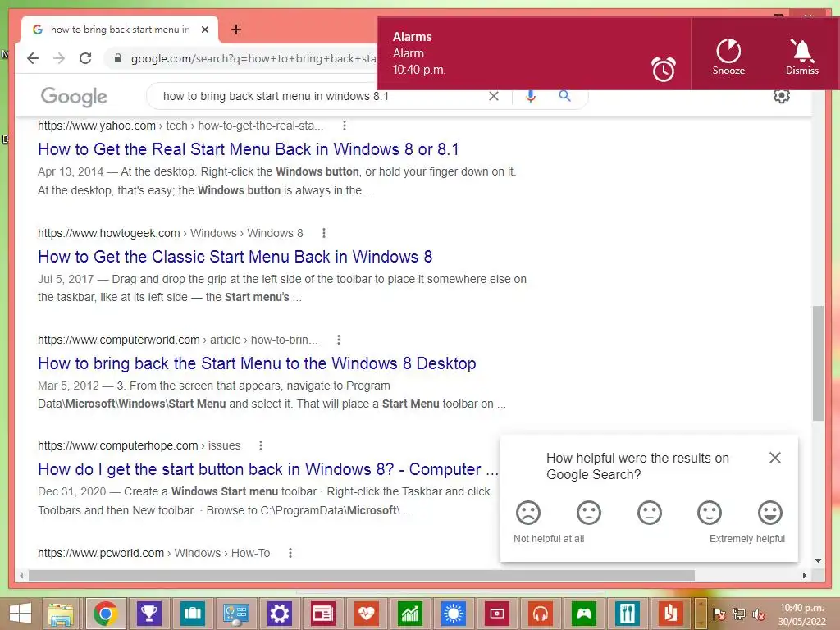Click the vertical page scrollbar thumb
The width and height of the screenshot is (840, 630).
tap(818, 363)
